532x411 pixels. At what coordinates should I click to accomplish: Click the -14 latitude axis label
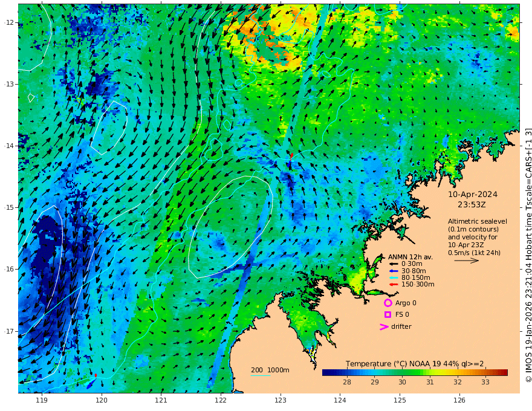click(9, 146)
